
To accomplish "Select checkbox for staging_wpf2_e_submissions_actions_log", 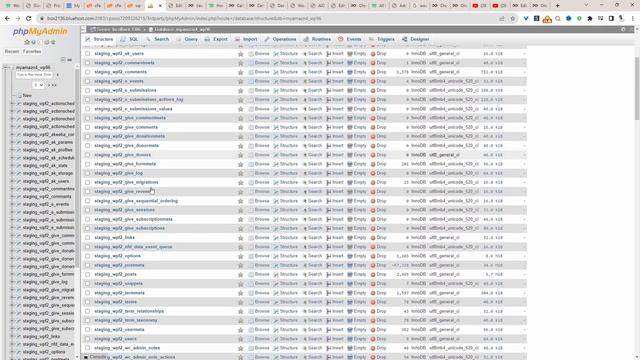I will 87,100.
